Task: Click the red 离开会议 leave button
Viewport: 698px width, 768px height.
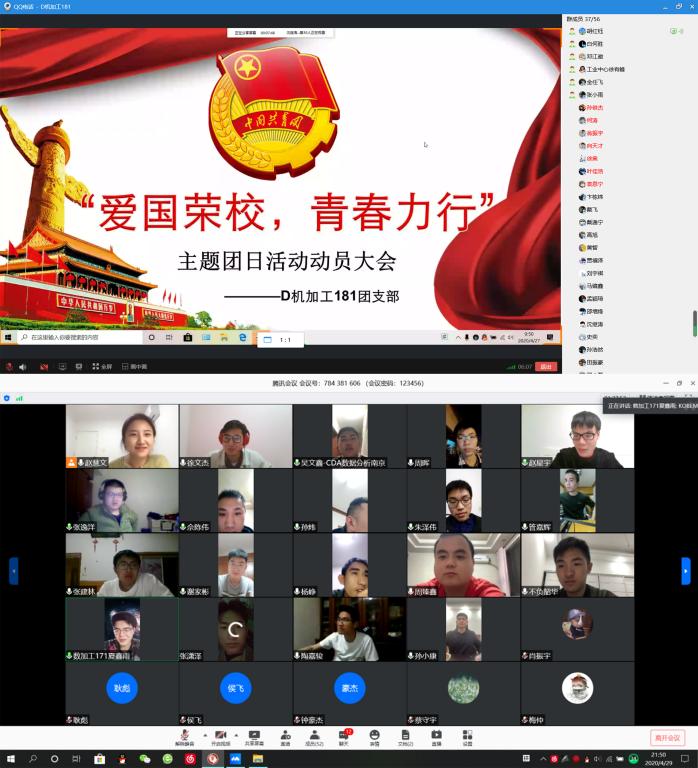Action: [x=667, y=738]
